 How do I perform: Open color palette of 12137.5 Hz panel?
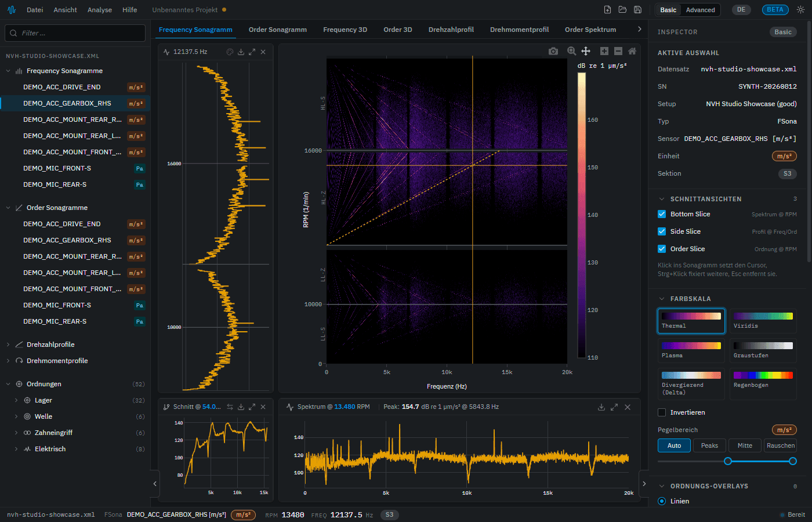230,52
